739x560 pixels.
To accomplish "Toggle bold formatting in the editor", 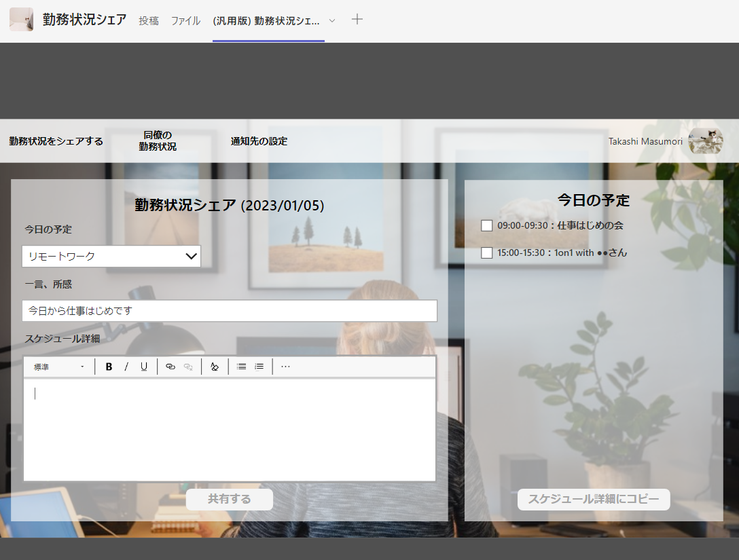I will [x=109, y=367].
